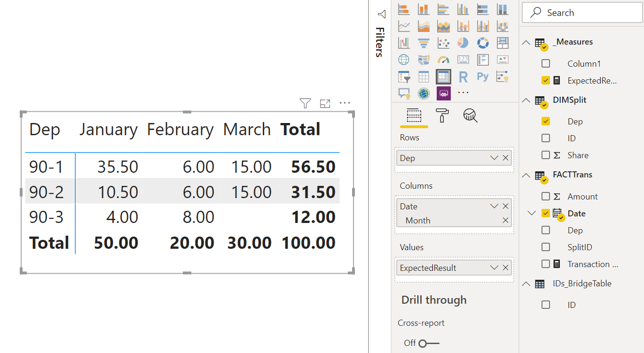Select the Pie chart visualization
This screenshot has width=644, height=353.
pyautogui.click(x=463, y=43)
